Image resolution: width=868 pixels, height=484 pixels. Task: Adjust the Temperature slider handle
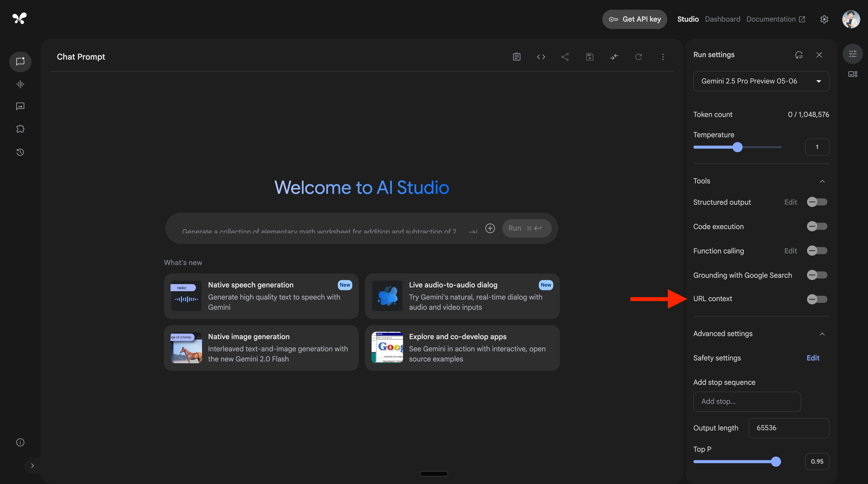coord(737,147)
